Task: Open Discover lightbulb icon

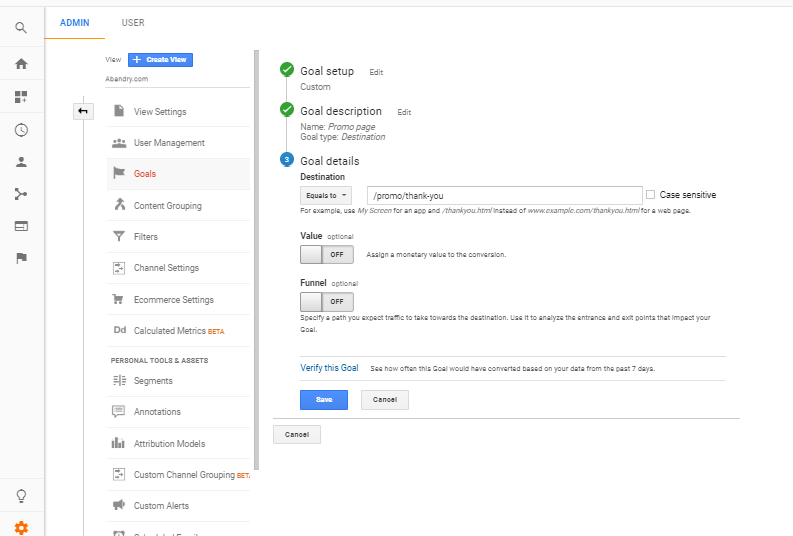Action: (21, 496)
